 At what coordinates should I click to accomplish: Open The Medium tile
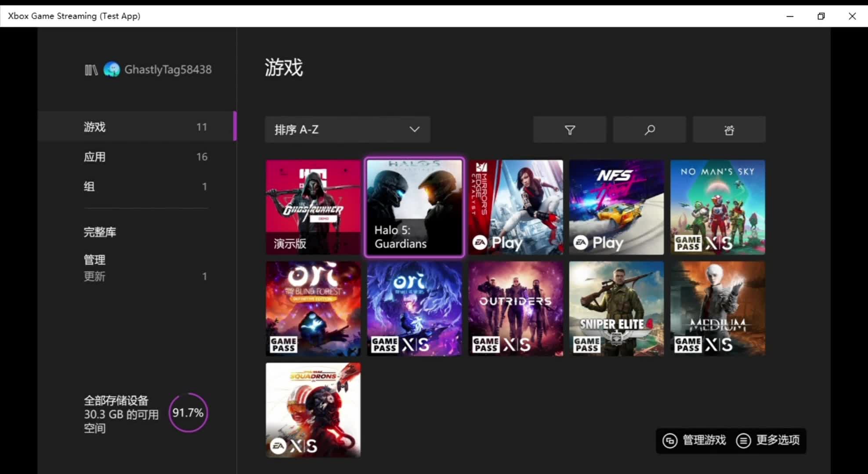pos(718,309)
